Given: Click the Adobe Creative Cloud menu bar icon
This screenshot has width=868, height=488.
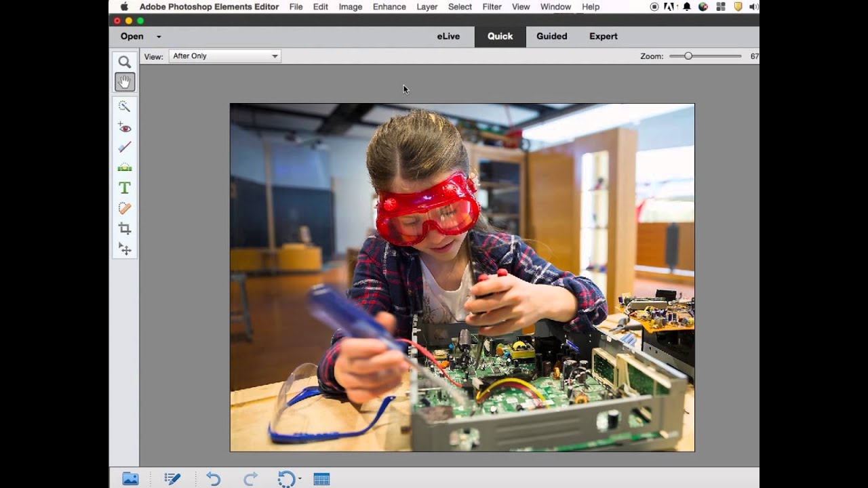Looking at the screenshot, I should [x=671, y=7].
